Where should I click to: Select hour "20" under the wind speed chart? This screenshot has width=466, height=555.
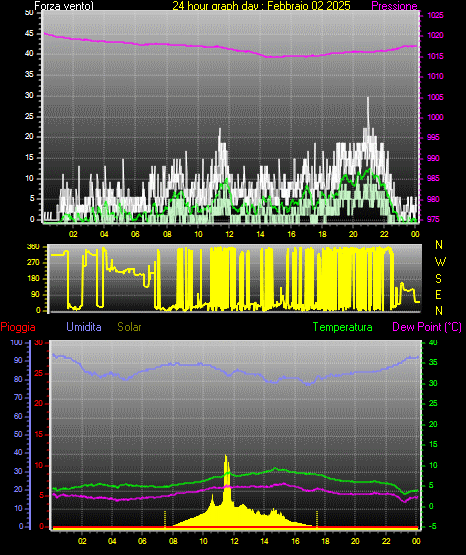pos(353,234)
